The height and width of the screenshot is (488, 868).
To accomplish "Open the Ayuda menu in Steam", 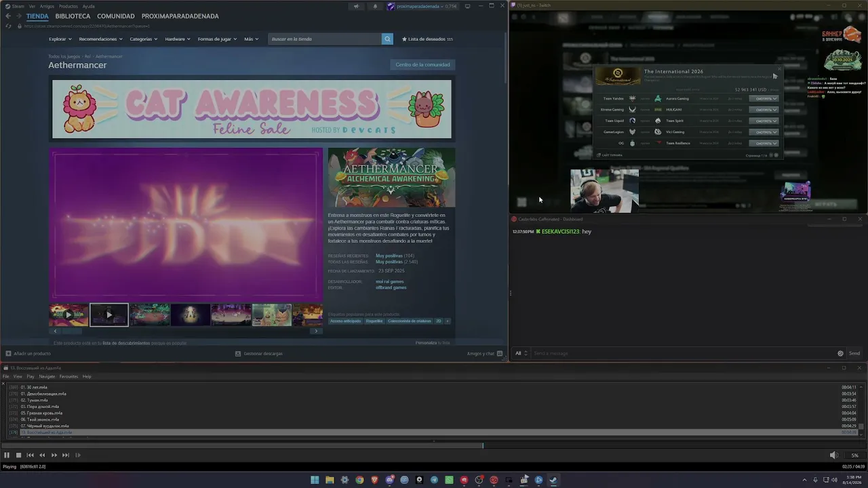I will [88, 6].
